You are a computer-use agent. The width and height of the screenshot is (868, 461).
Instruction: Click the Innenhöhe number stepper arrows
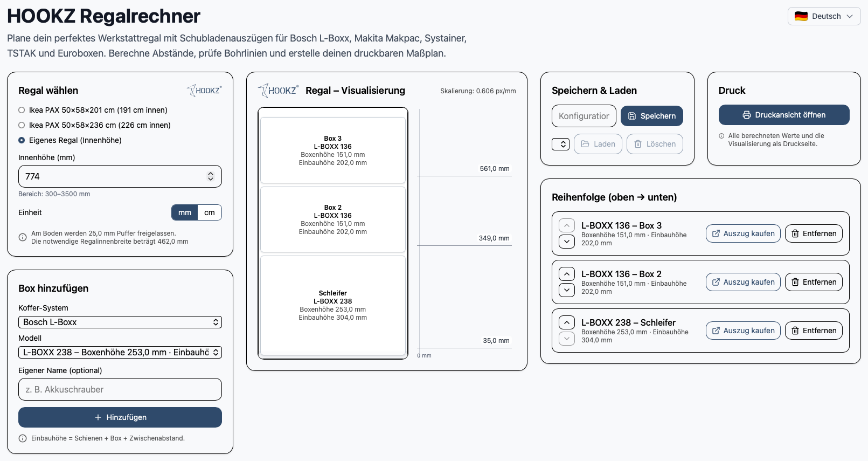pyautogui.click(x=211, y=176)
